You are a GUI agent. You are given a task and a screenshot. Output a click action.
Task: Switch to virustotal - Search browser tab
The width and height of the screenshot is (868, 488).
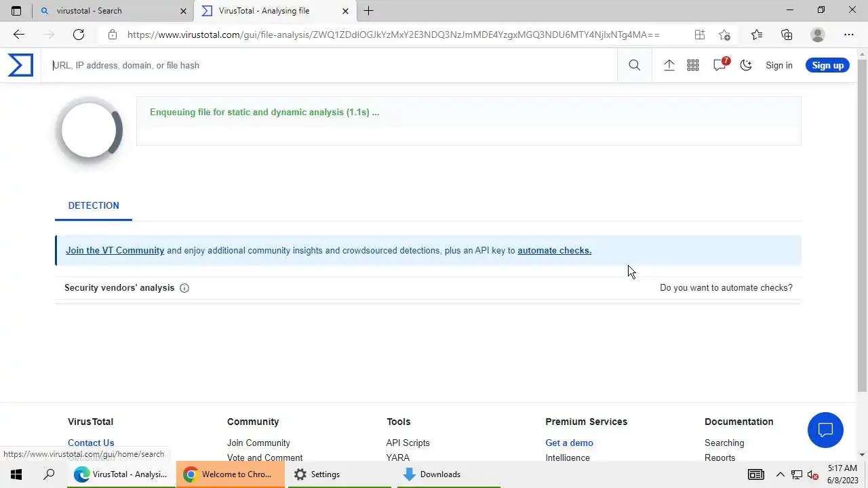[112, 11]
